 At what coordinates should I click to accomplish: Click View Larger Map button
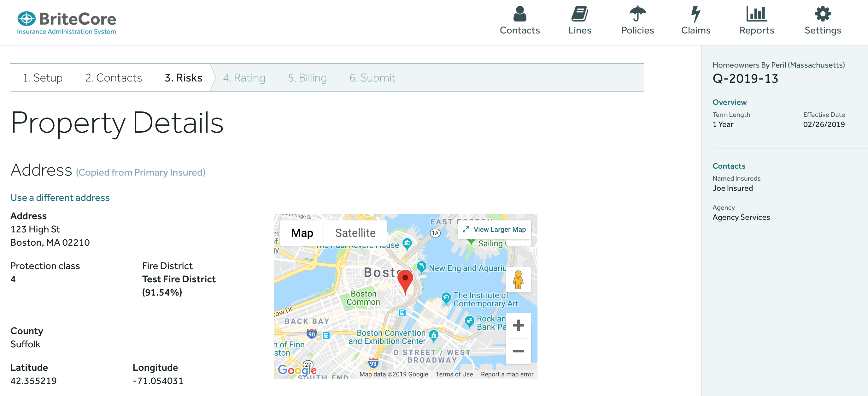pyautogui.click(x=494, y=229)
